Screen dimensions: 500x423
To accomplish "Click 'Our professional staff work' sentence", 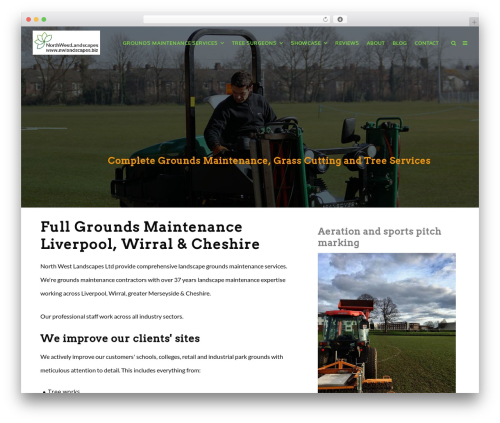I will (x=112, y=317).
